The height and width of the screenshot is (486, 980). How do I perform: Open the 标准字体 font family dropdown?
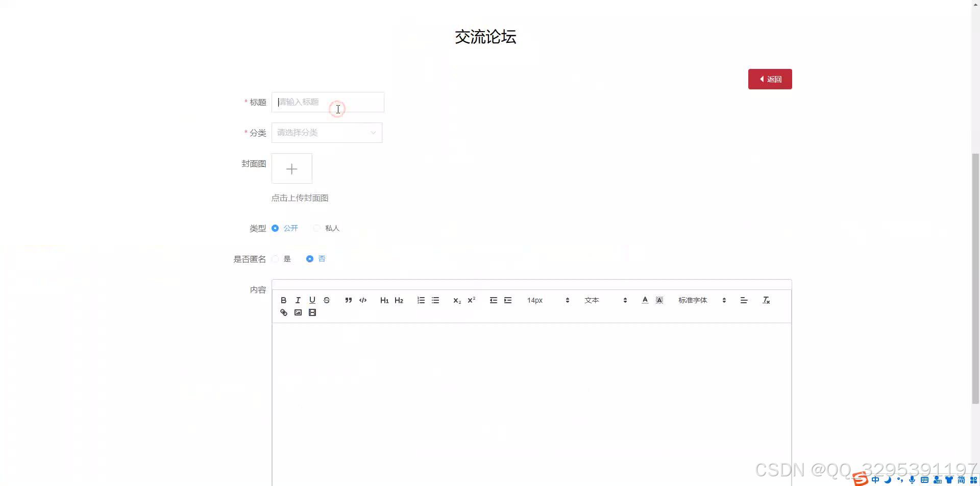[x=702, y=300]
